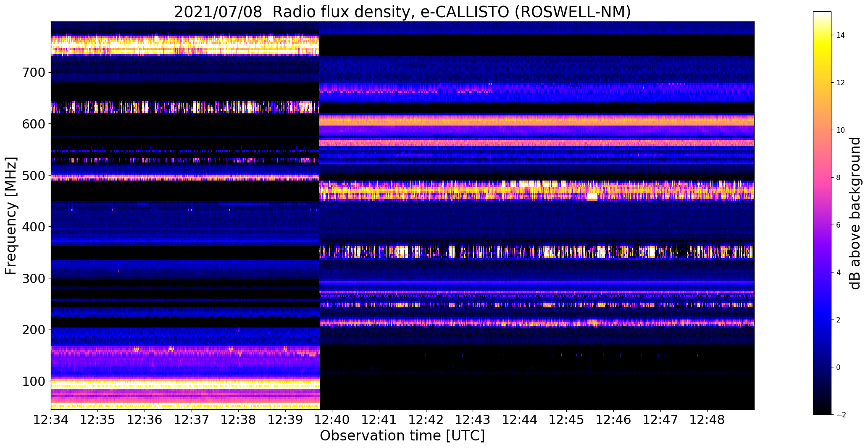Click the yellow region of the colorbar near 13 dB

click(x=822, y=59)
